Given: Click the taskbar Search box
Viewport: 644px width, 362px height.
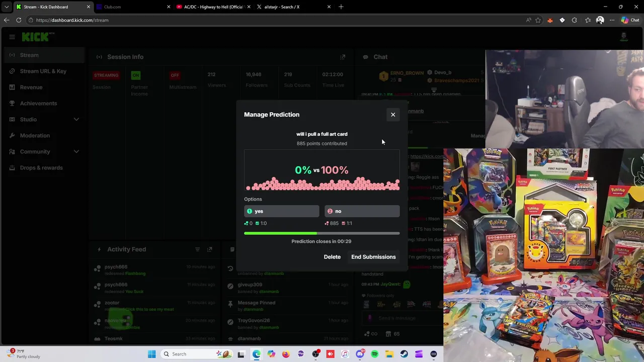Looking at the screenshot, I should 196,354.
